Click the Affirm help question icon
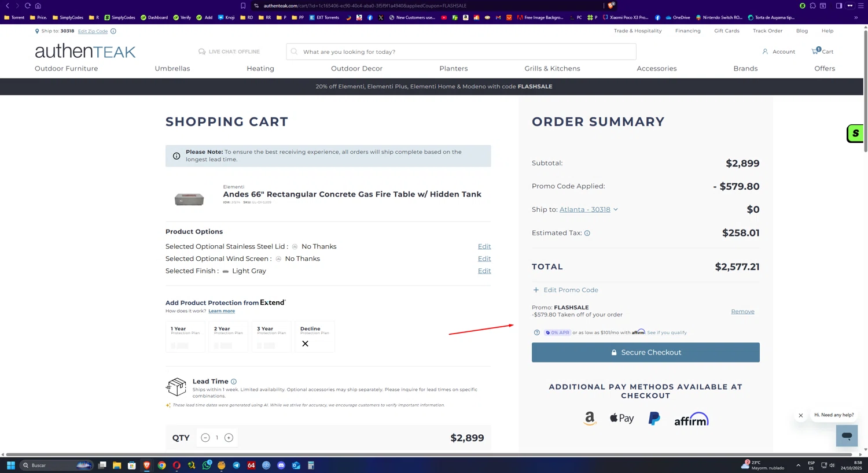 (536, 332)
